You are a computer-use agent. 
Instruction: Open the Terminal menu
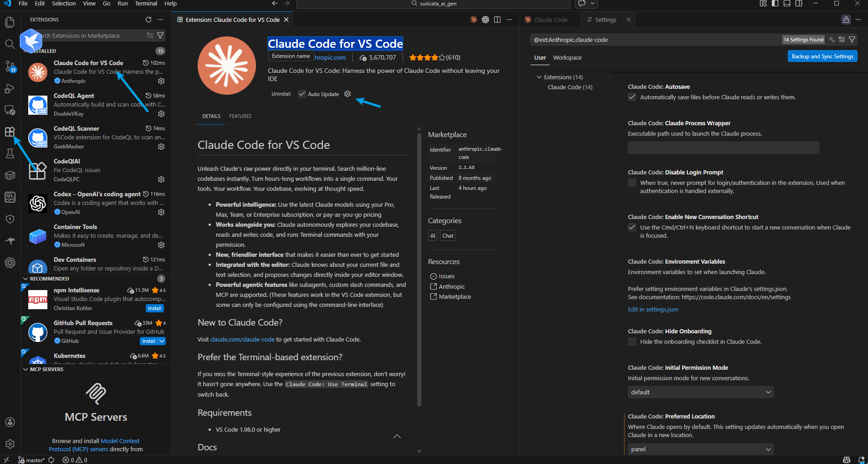(146, 4)
